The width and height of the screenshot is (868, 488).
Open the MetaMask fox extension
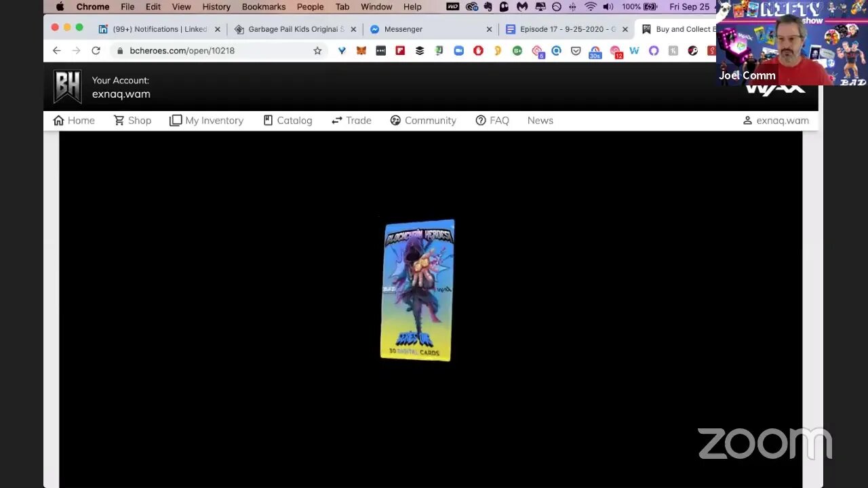[x=361, y=50]
